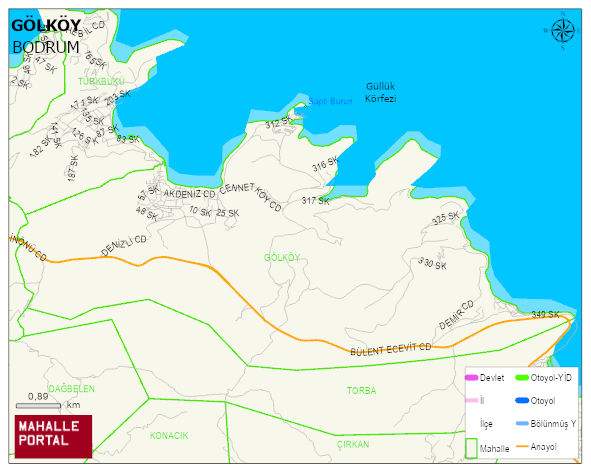Click the green TORBA neighborhood label
The width and height of the screenshot is (591, 472).
pyautogui.click(x=361, y=390)
